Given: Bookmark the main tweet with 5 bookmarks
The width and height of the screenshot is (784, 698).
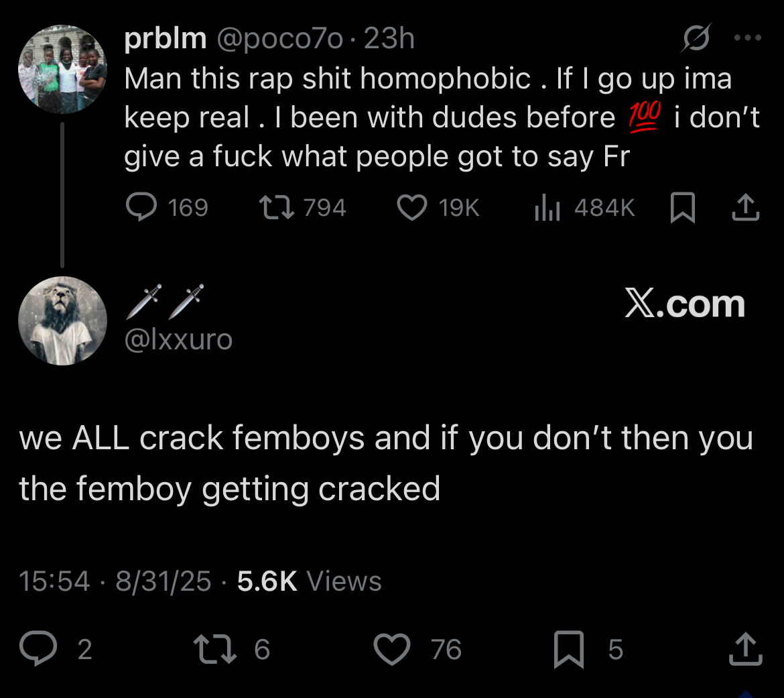Looking at the screenshot, I should click(569, 650).
